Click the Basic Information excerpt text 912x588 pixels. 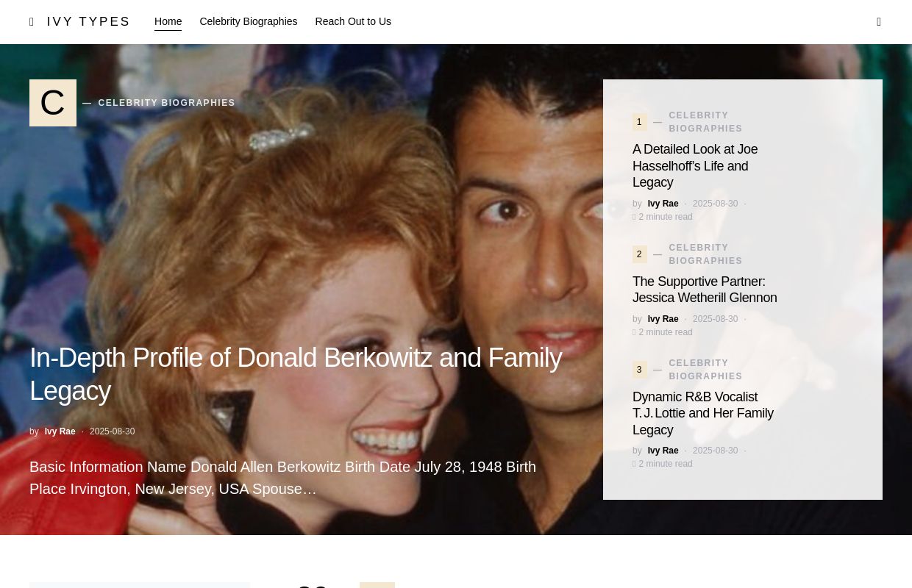click(x=282, y=478)
